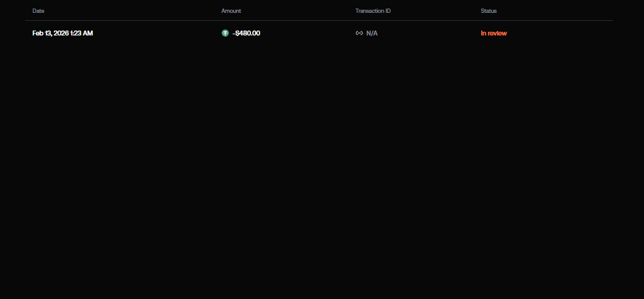Click the ID text in the Transaction header
Image resolution: width=644 pixels, height=299 pixels.
pyautogui.click(x=388, y=11)
